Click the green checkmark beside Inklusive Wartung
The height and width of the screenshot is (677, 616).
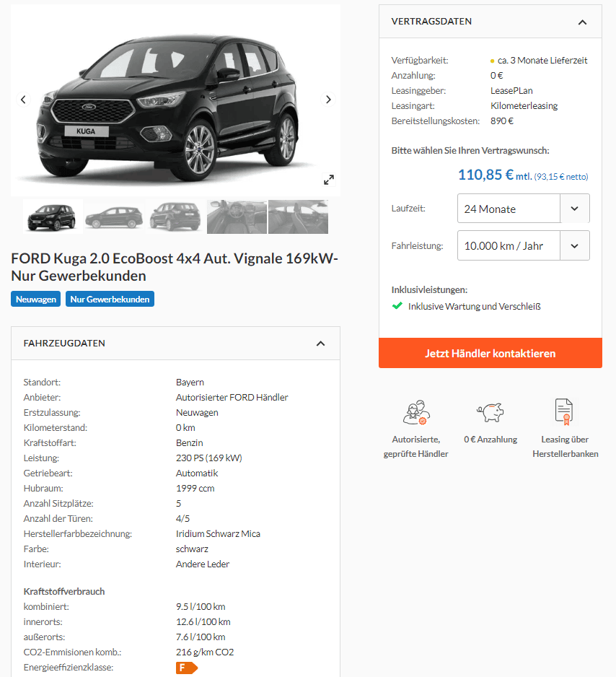pyautogui.click(x=397, y=306)
